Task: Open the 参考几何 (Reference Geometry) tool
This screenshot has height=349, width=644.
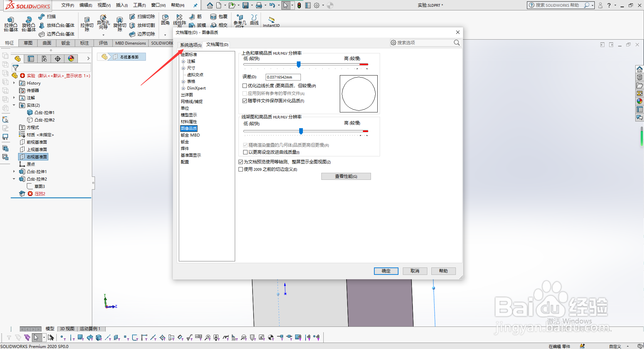Action: (x=239, y=20)
